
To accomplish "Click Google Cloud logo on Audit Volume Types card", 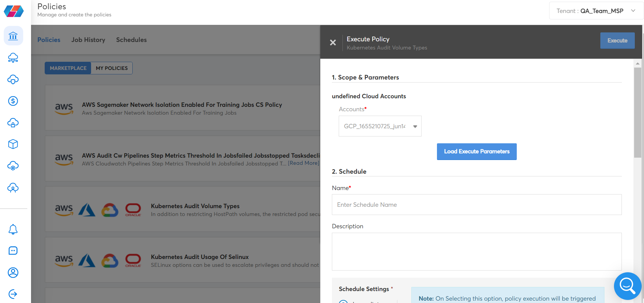I will tap(110, 210).
